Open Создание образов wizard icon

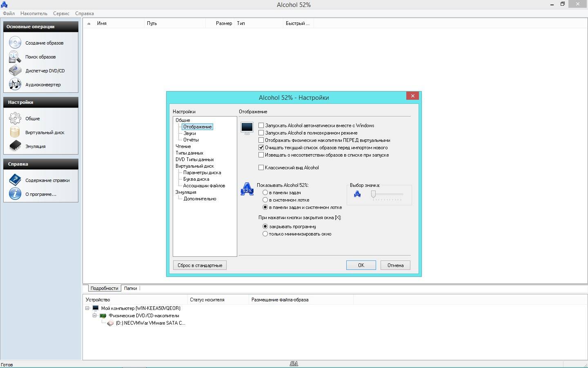(x=15, y=43)
